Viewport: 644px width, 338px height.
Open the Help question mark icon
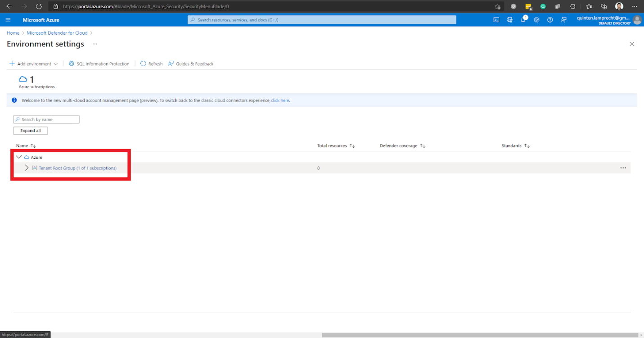point(550,20)
